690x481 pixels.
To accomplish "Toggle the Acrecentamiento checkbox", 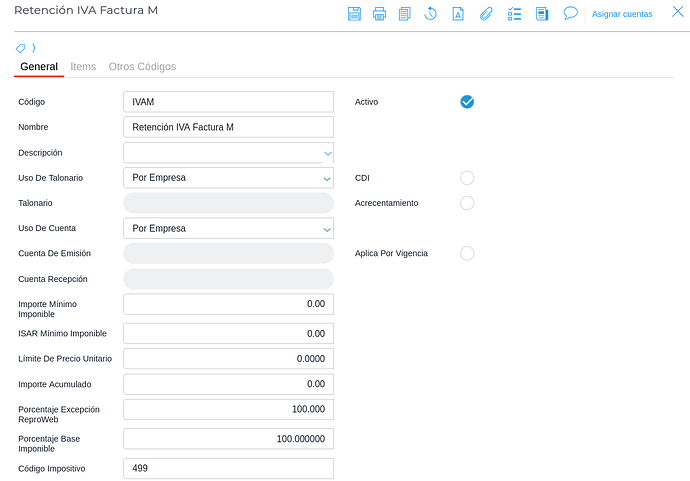I will 467,203.
